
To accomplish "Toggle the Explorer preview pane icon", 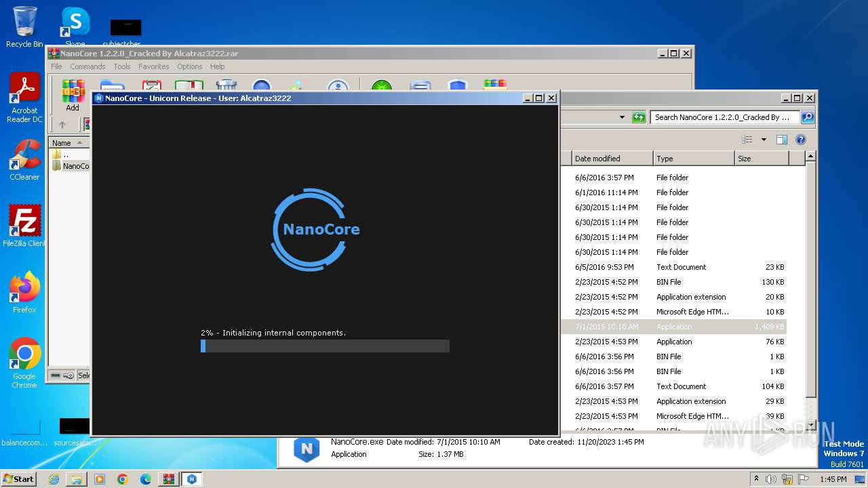I will [x=782, y=140].
